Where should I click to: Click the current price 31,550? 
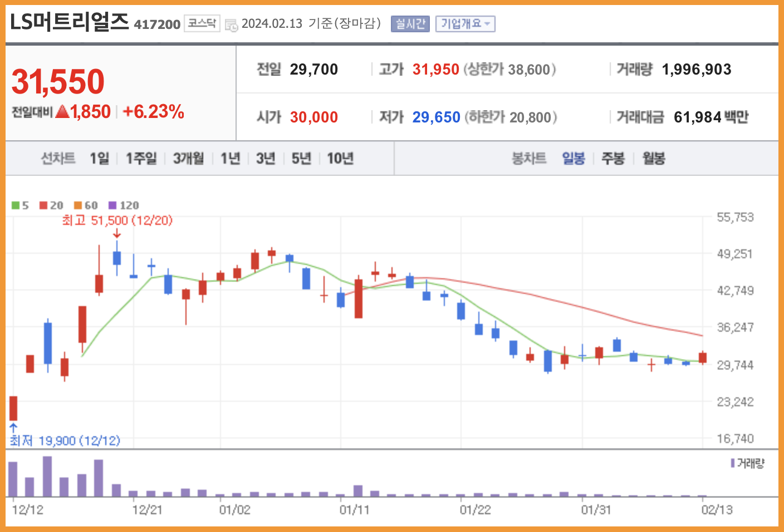coord(58,81)
